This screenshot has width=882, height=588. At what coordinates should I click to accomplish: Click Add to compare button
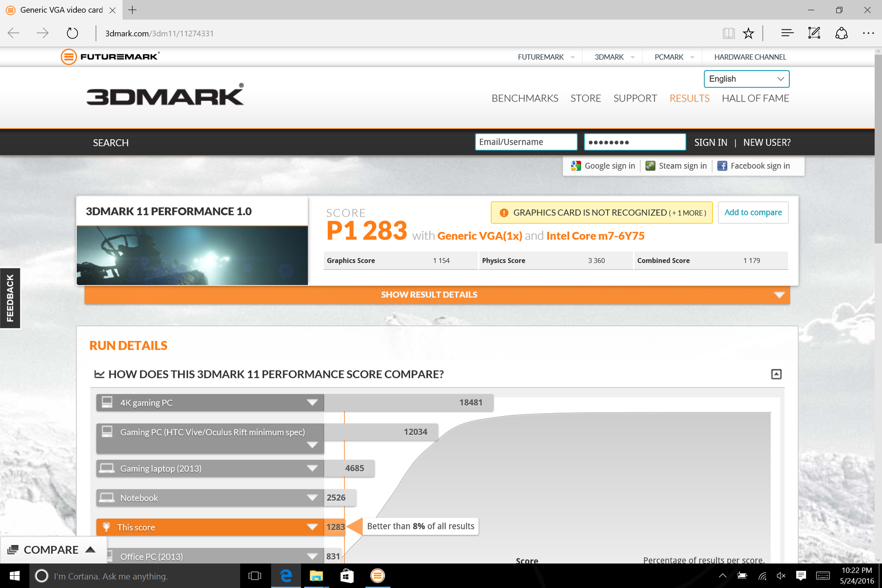click(753, 213)
